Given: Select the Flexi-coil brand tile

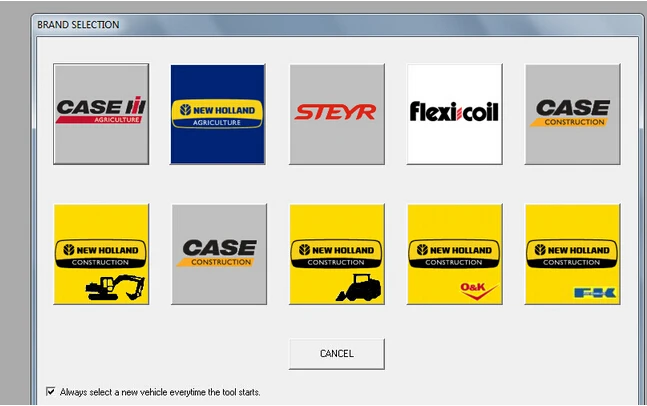Looking at the screenshot, I should tap(455, 114).
